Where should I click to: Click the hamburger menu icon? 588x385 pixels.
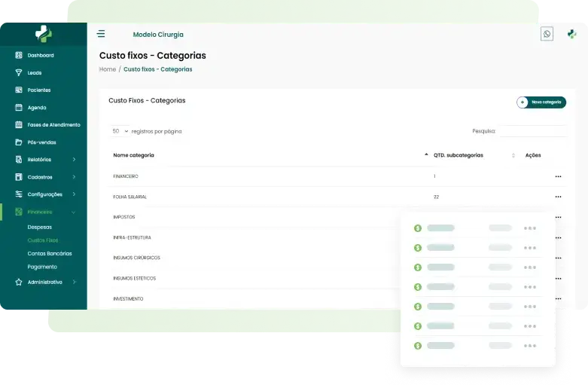click(x=101, y=34)
